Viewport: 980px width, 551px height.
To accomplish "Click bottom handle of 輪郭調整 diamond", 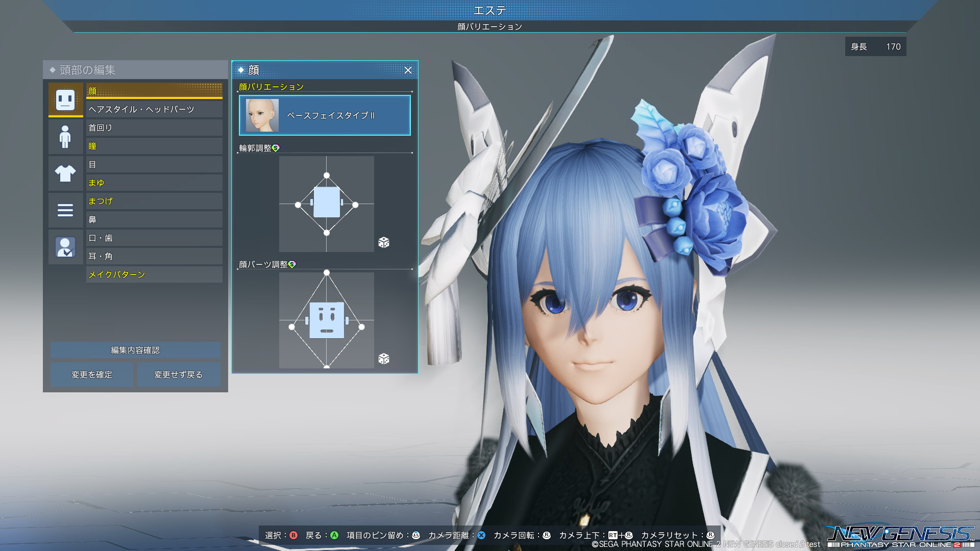I will [327, 233].
